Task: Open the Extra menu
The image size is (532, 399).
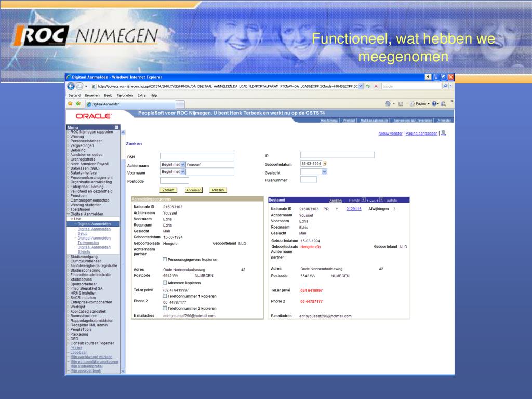Action: 141,96
